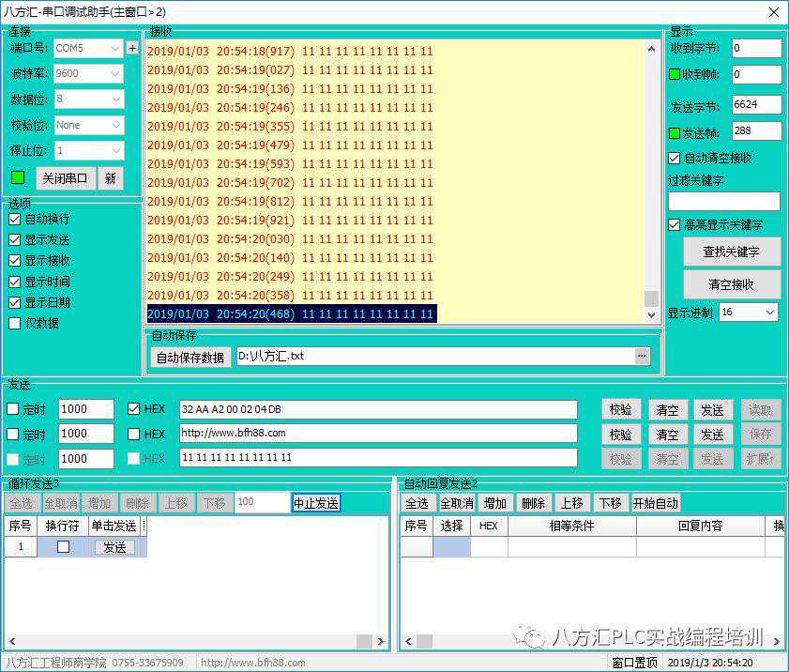Screen dimensions: 789x672
Task: Click right arrow of loop-send horizontal scrollbar
Action: tap(380, 641)
